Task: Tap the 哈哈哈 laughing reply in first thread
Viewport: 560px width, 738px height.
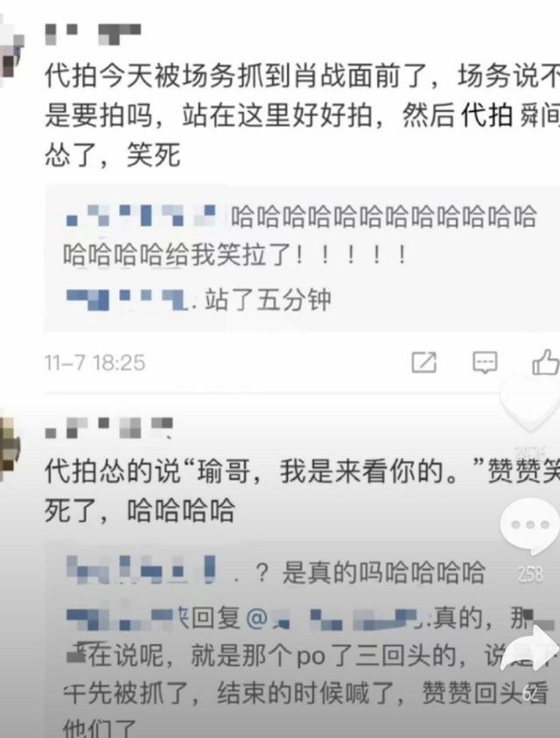Action: pyautogui.click(x=300, y=235)
